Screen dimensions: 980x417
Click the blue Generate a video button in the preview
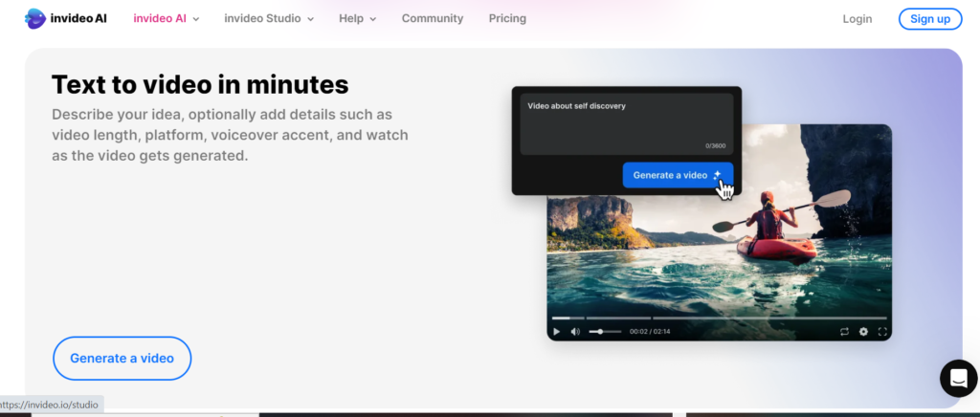coord(678,175)
